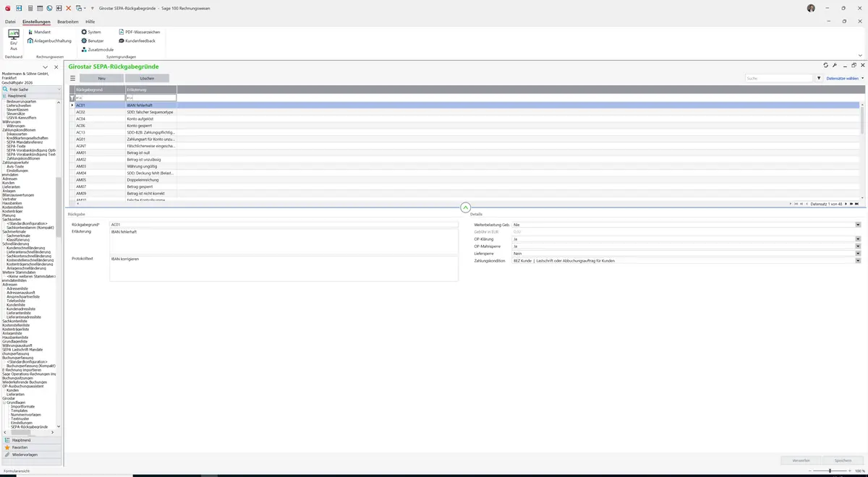
Task: Click the Speichern button
Action: 843,460
